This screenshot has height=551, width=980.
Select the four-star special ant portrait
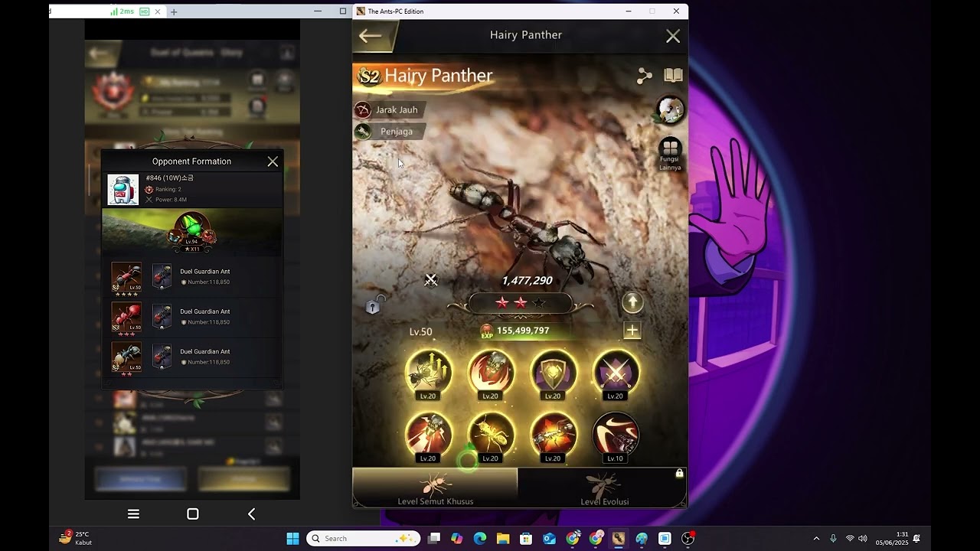click(x=126, y=278)
